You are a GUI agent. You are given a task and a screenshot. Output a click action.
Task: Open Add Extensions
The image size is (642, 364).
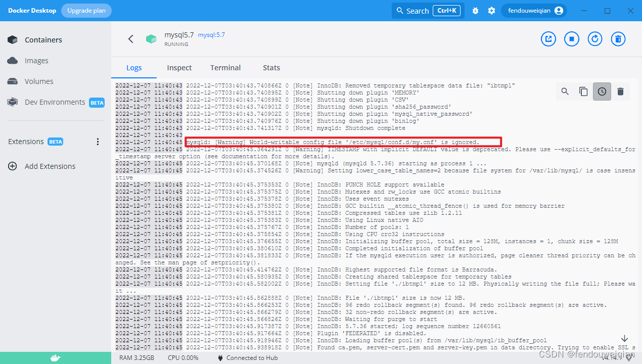[50, 166]
